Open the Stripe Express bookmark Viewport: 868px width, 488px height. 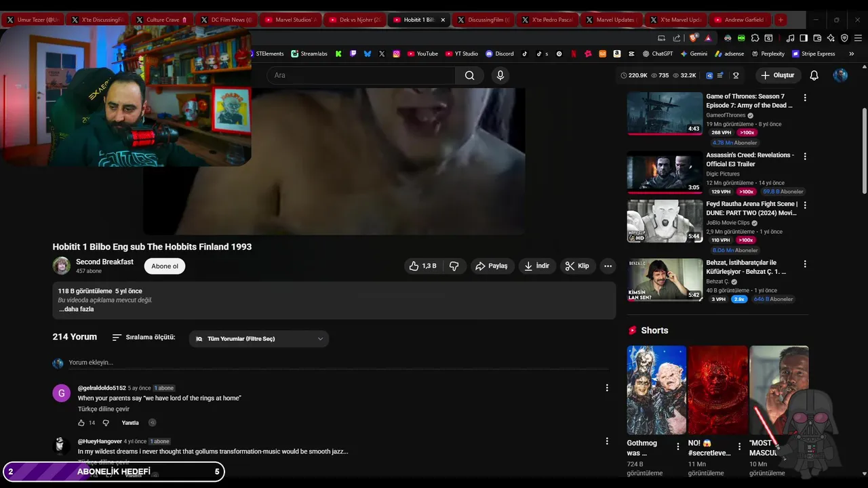point(813,54)
